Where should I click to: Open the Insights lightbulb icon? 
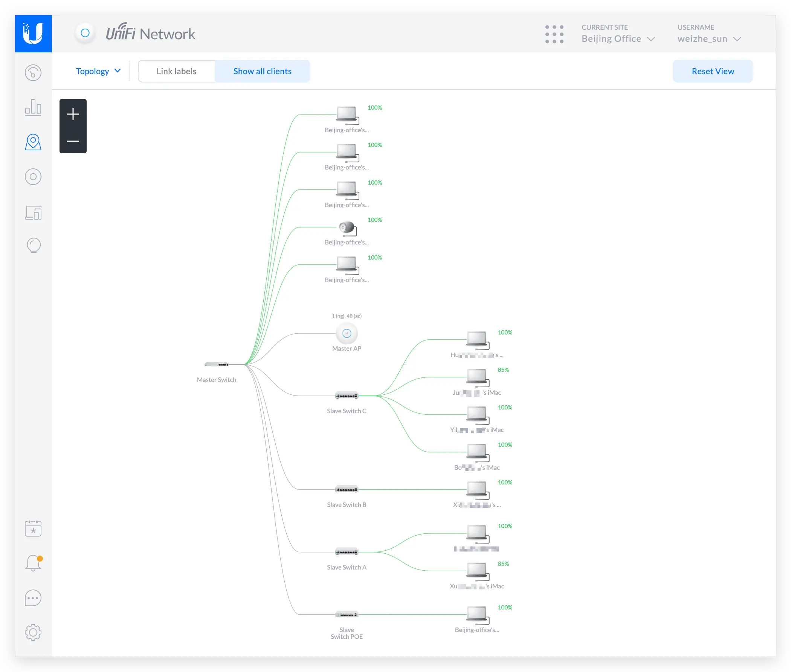[34, 246]
